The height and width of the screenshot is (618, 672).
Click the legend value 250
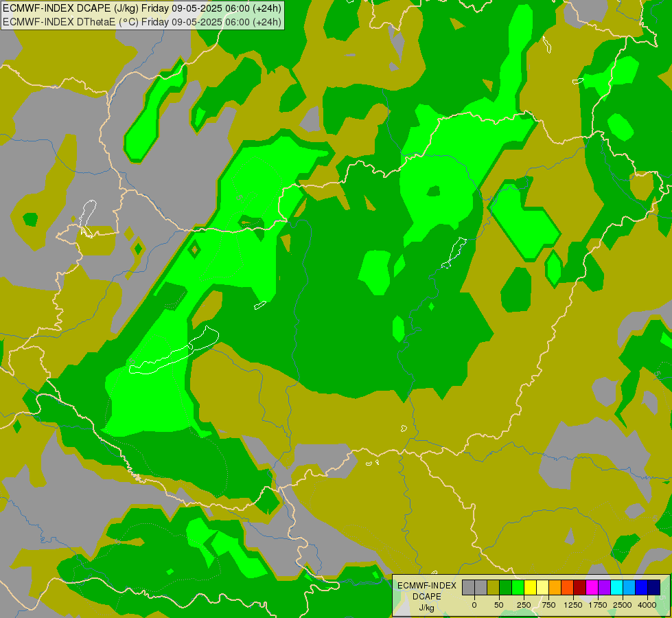coord(524,605)
